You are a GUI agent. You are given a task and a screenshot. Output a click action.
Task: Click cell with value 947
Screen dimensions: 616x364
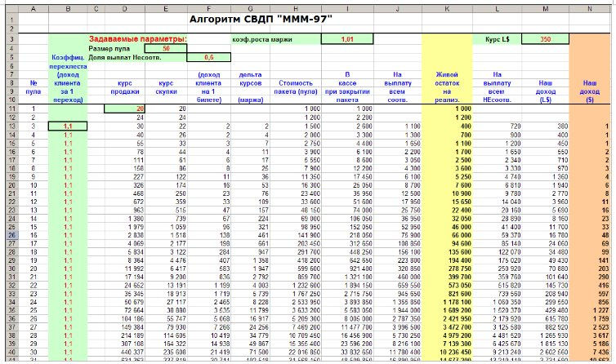coord(250,251)
